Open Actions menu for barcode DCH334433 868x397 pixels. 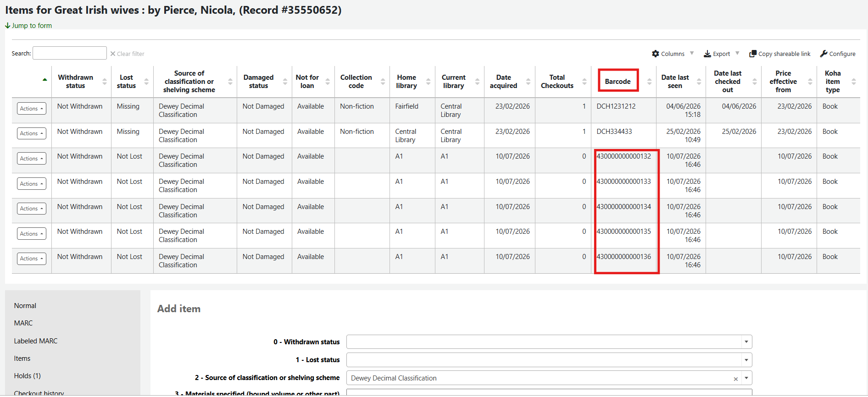click(x=32, y=133)
